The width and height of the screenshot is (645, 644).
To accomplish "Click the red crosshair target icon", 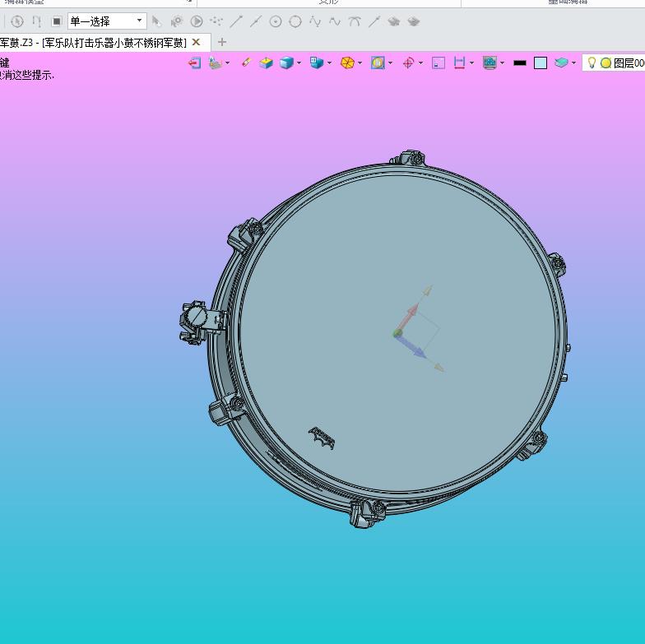I will [408, 63].
